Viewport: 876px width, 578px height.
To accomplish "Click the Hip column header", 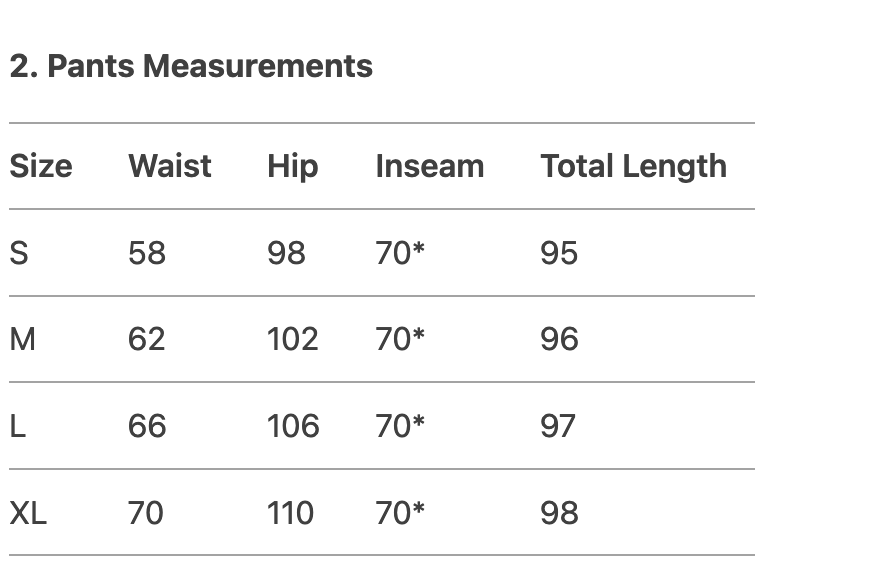I will (292, 166).
